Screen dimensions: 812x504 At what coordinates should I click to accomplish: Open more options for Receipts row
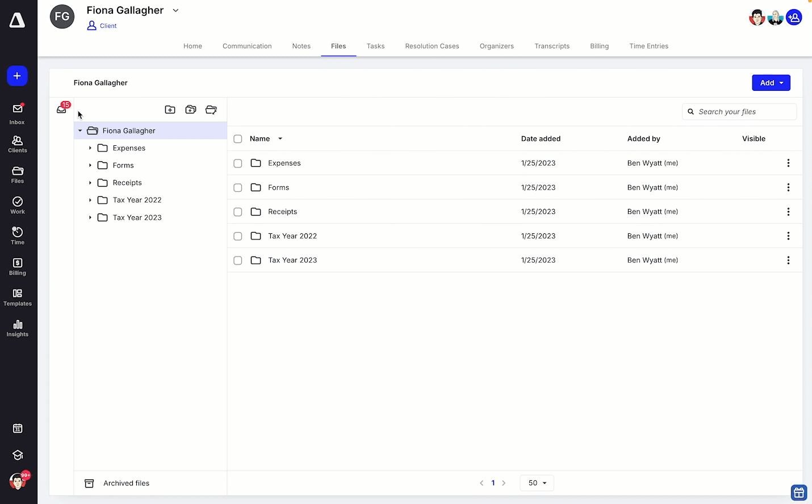pyautogui.click(x=788, y=212)
